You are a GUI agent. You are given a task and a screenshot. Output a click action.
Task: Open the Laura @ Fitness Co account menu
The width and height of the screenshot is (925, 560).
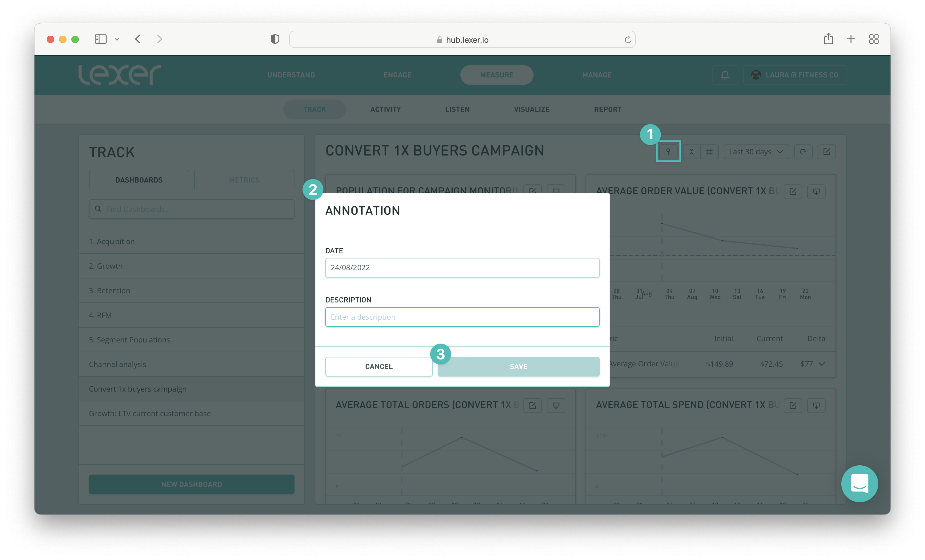coord(794,75)
